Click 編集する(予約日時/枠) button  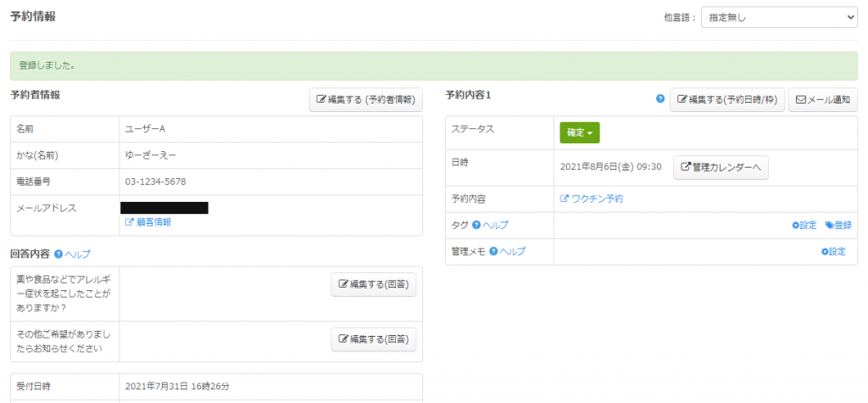[x=727, y=99]
